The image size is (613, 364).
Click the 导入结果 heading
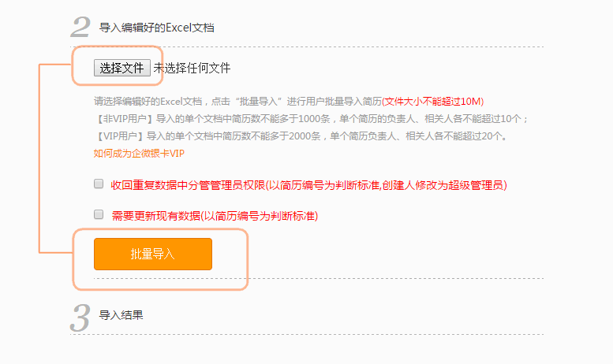(121, 315)
